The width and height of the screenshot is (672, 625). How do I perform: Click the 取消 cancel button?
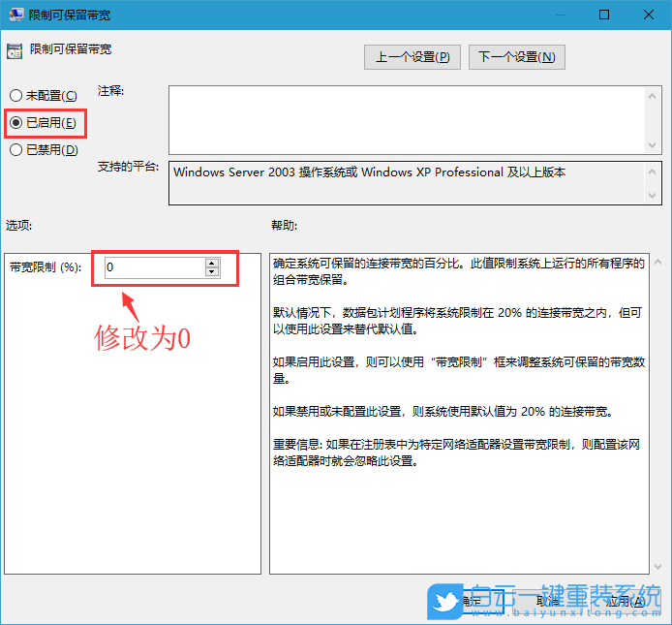pyautogui.click(x=547, y=602)
